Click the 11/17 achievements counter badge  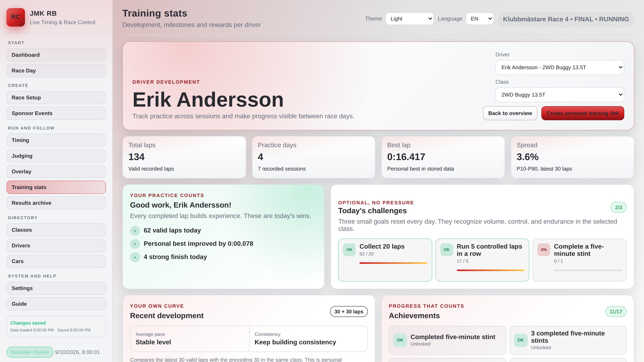[x=616, y=312]
